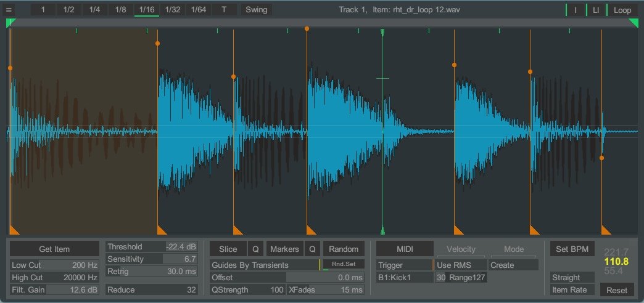
Task: Click the Track 1 item title text
Action: pyautogui.click(x=399, y=9)
